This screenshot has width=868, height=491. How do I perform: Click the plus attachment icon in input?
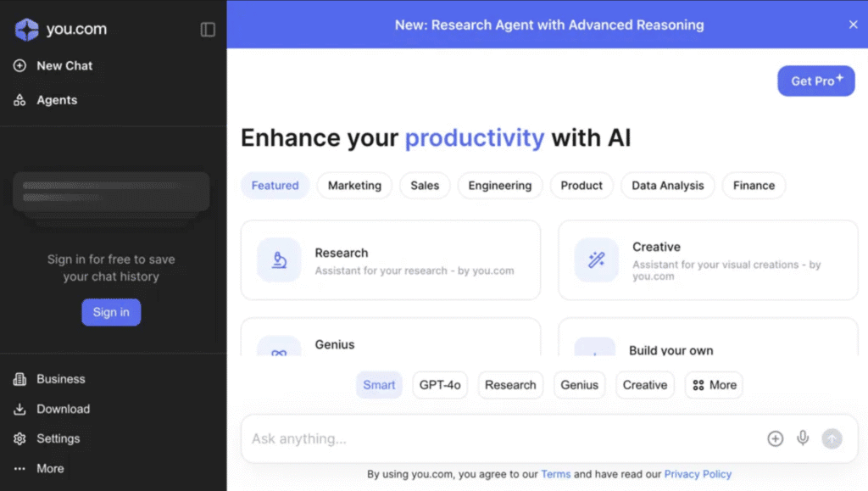click(x=775, y=438)
